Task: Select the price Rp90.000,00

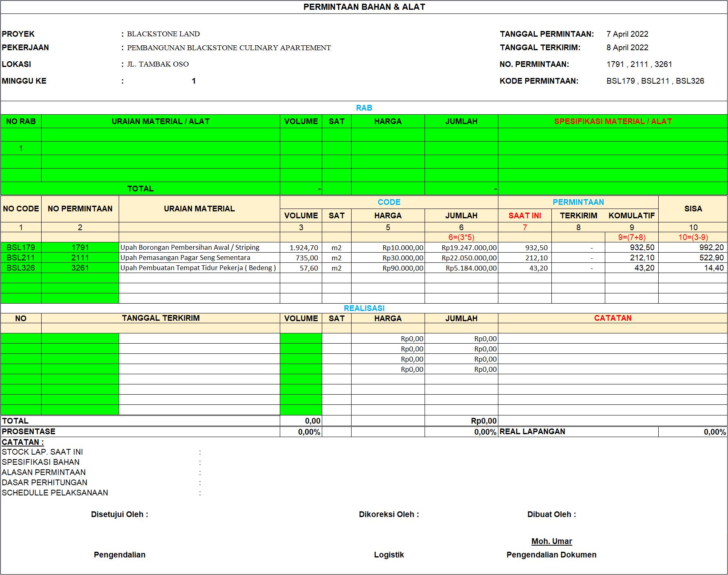Action: [x=403, y=268]
